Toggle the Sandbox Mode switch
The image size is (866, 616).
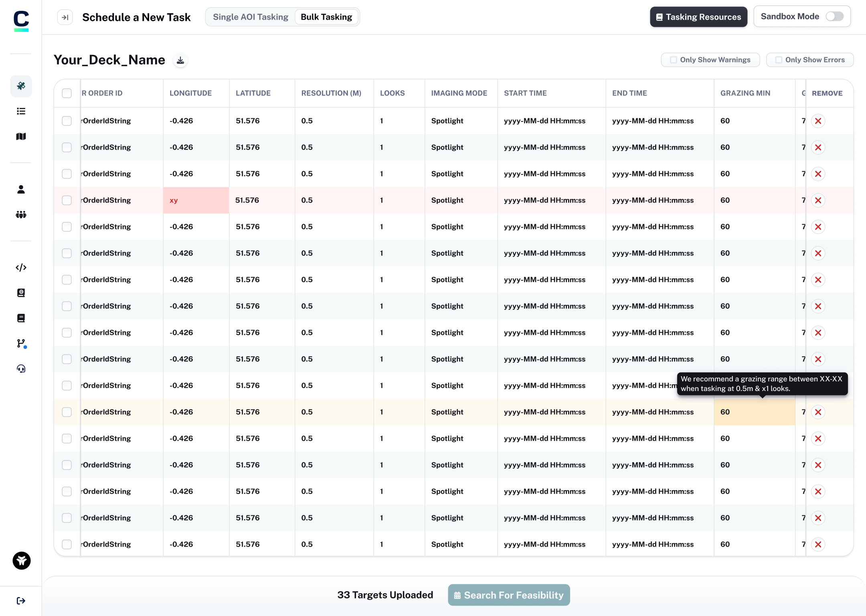coord(834,16)
